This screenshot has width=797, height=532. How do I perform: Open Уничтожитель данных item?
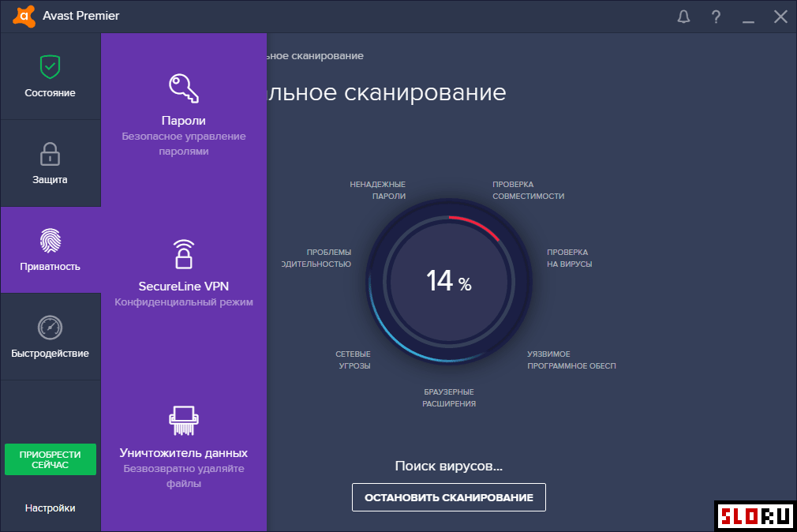[x=184, y=448]
